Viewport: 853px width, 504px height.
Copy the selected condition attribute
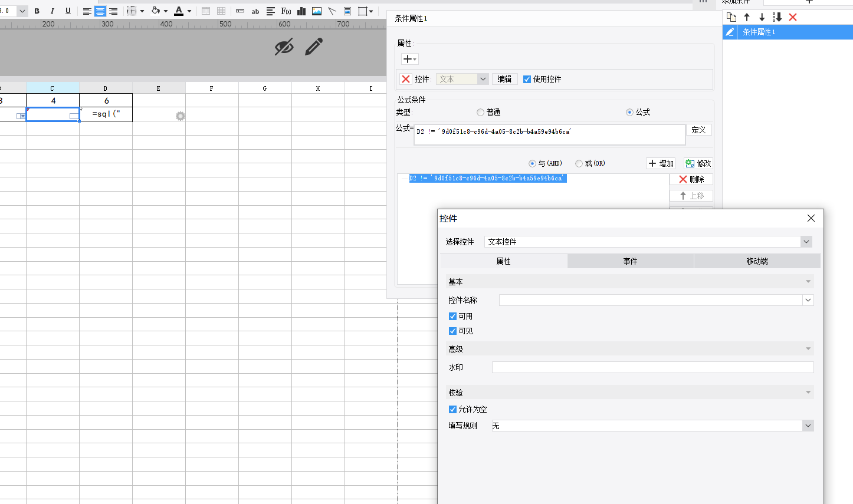[x=731, y=17]
